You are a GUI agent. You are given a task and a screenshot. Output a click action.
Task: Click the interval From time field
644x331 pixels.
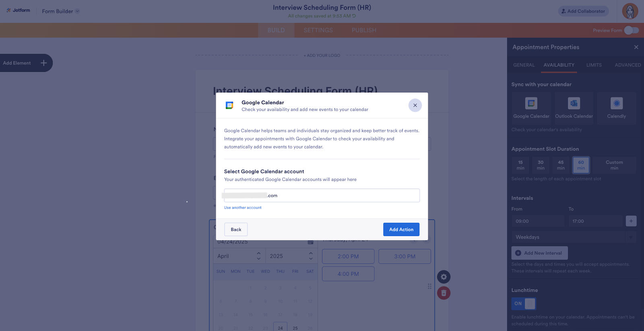[538, 221]
